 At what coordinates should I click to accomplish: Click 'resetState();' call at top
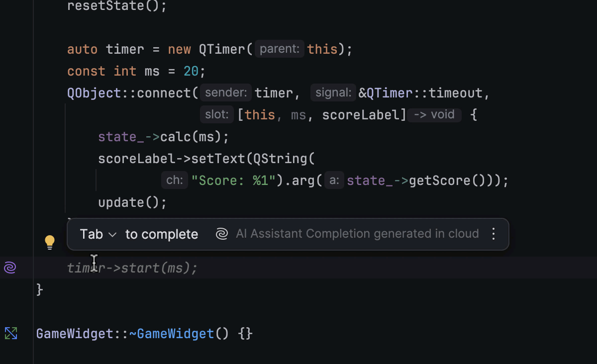(x=117, y=6)
